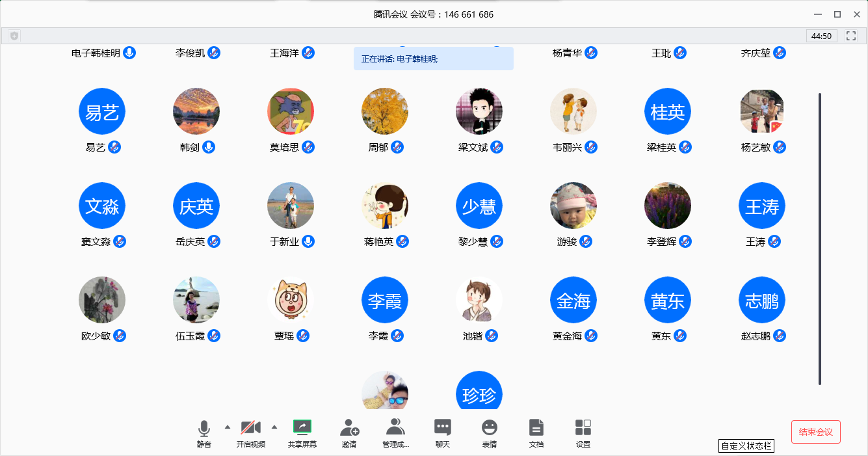Click the vertical scrollbar of participant grid

[820, 239]
